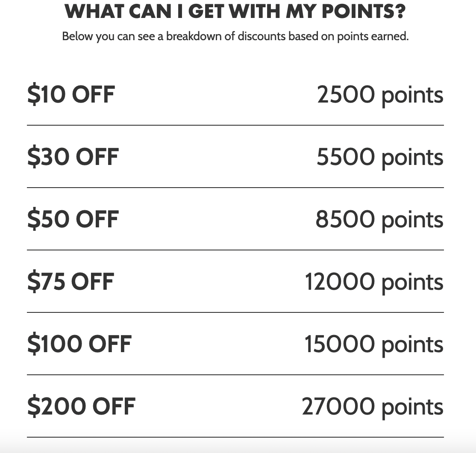Image resolution: width=476 pixels, height=453 pixels.
Task: Click the 'What can I get with my points?' heading
Action: coord(235,12)
